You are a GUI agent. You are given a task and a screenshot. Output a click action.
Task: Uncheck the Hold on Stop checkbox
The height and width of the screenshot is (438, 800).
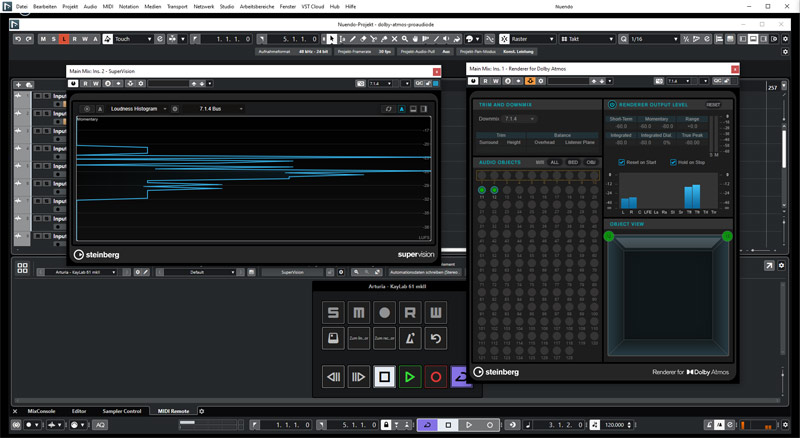tap(673, 161)
